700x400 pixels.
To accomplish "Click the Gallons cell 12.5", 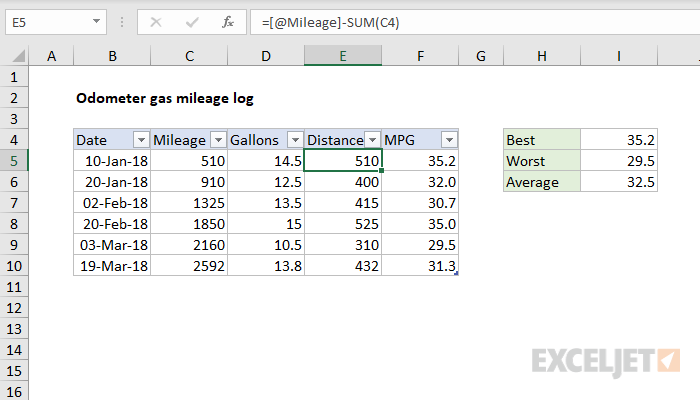I will [x=266, y=182].
